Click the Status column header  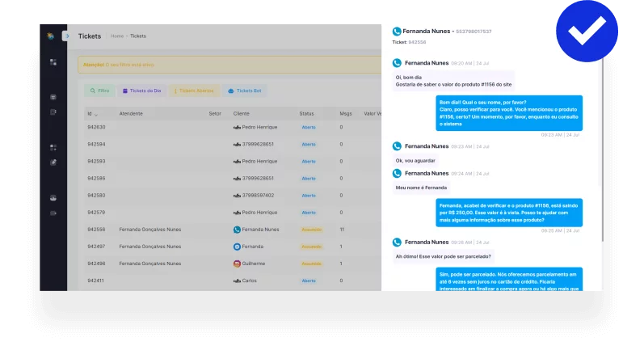click(x=306, y=114)
